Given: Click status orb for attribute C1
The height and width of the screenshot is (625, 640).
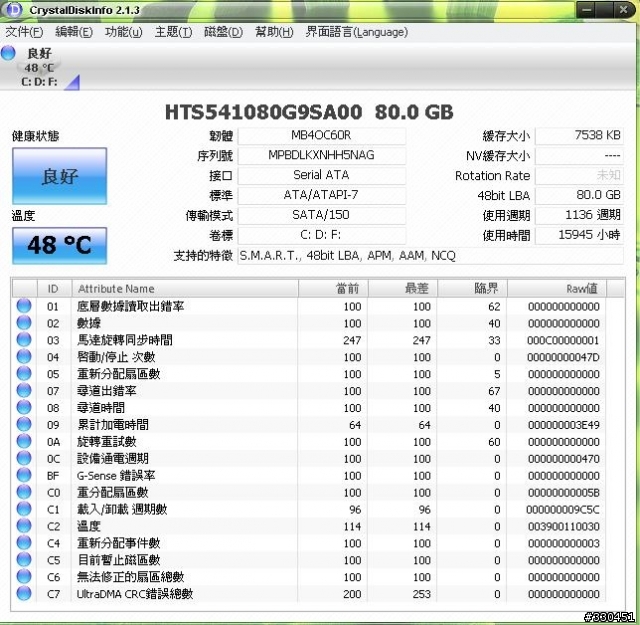Looking at the screenshot, I should pos(24,509).
